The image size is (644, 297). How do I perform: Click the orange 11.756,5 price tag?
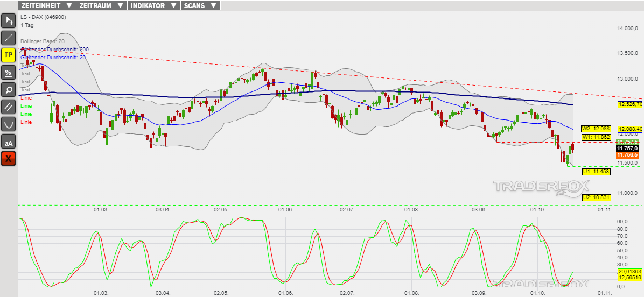coord(627,155)
